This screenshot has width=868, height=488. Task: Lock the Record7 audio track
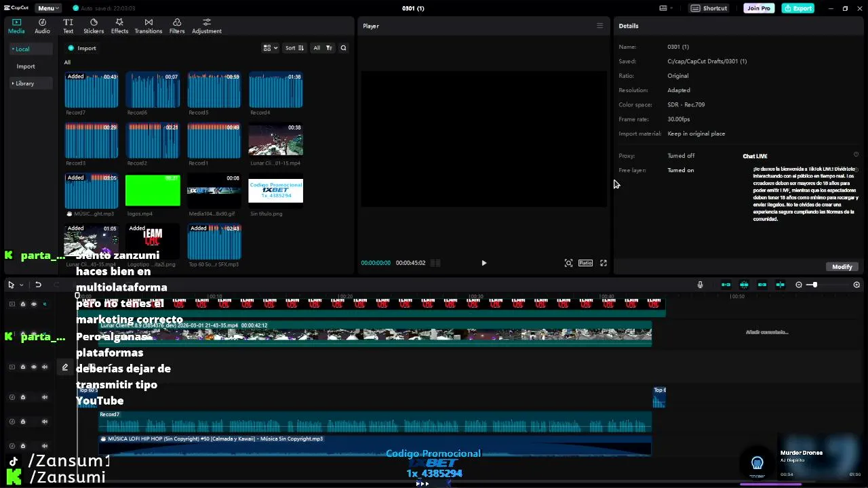(x=22, y=422)
